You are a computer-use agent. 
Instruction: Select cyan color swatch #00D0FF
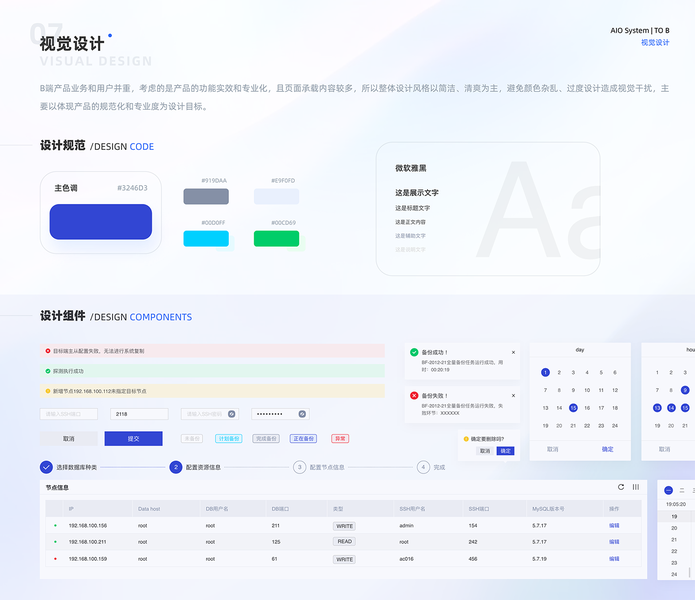pos(206,238)
